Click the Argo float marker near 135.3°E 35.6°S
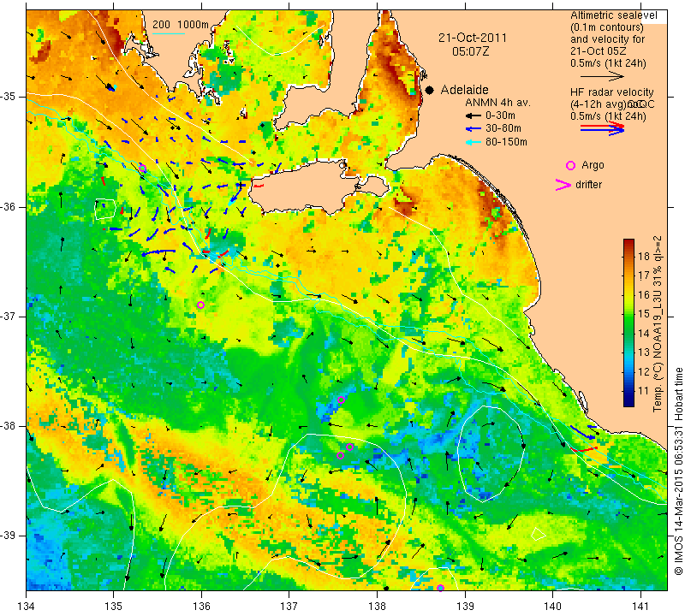 point(142,169)
